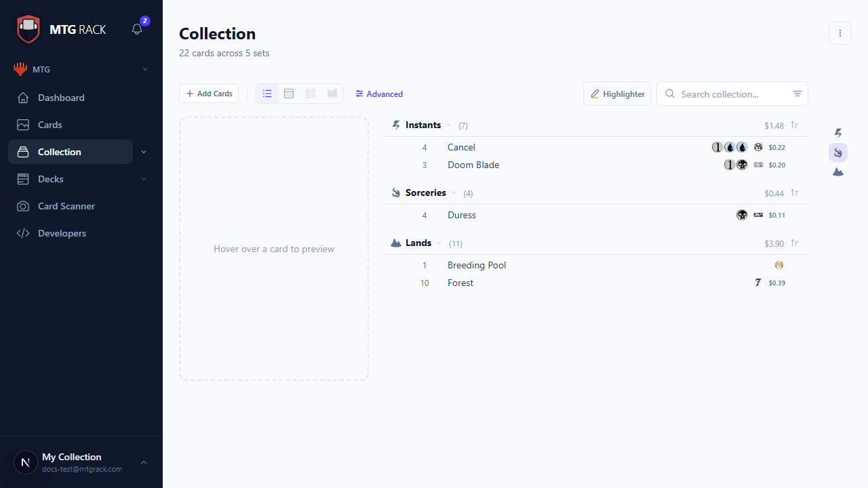This screenshot has height=488, width=868.
Task: Switch to table view mode
Action: pyautogui.click(x=289, y=94)
